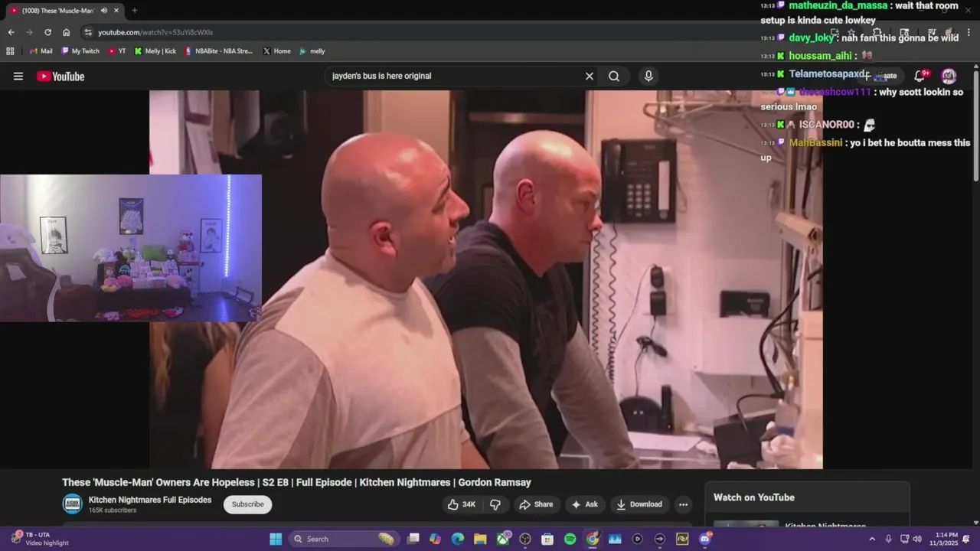Subscribe to Kitchen Nightmares Full Episodes
This screenshot has height=551, width=980.
[x=247, y=504]
